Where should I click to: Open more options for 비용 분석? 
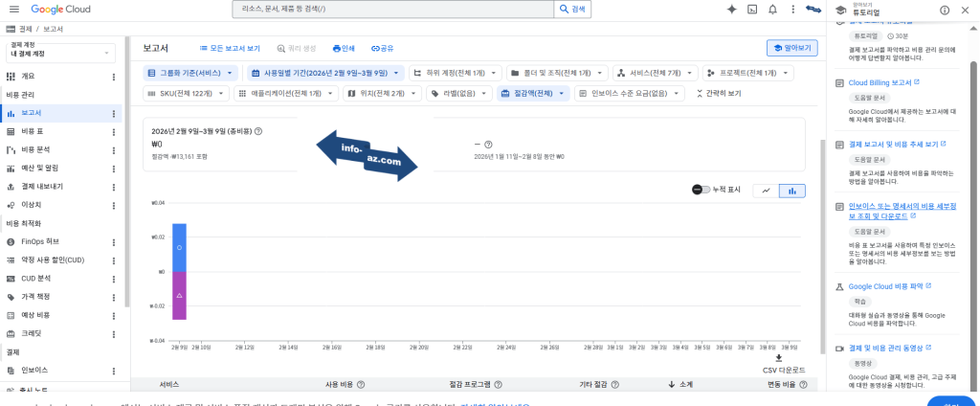[114, 150]
